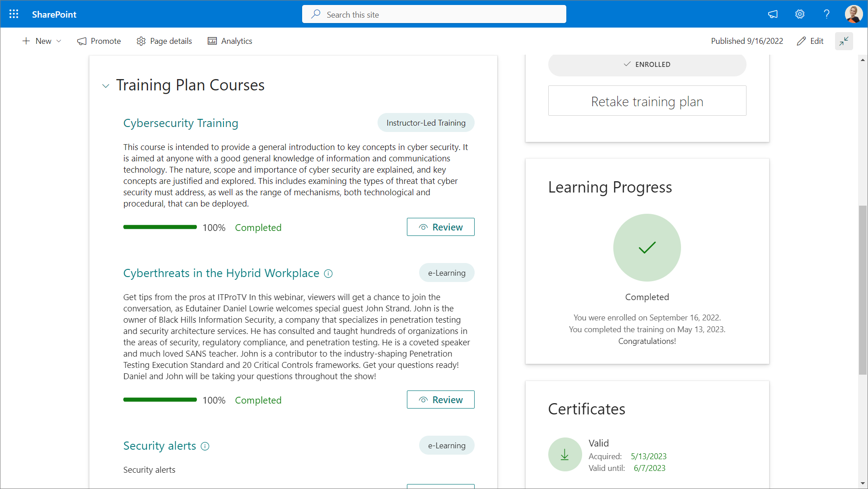Image resolution: width=868 pixels, height=489 pixels.
Task: Review the Cybersecurity Training course
Action: pyautogui.click(x=440, y=227)
